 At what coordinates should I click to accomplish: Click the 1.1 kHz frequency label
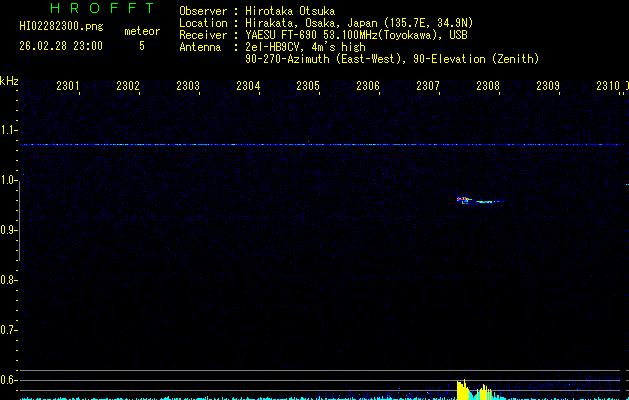(9, 130)
